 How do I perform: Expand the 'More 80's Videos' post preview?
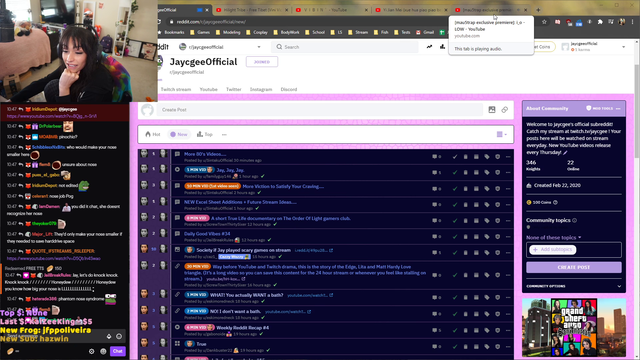click(177, 154)
